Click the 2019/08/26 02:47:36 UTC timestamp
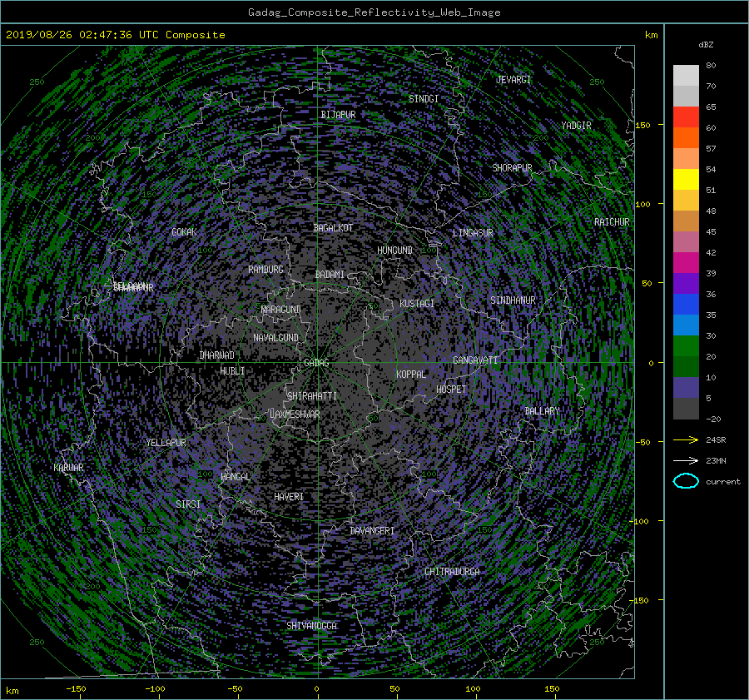This screenshot has height=700, width=749. 82,35
